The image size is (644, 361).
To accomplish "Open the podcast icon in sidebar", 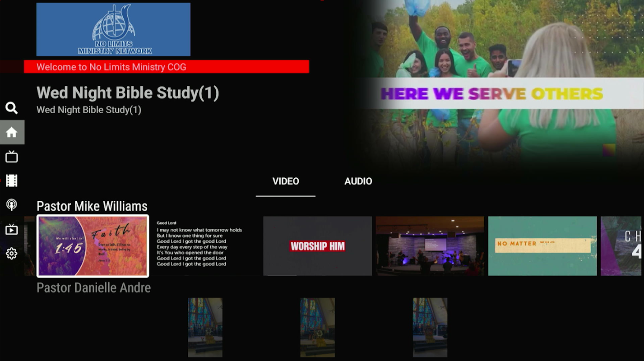I will pos(11,205).
